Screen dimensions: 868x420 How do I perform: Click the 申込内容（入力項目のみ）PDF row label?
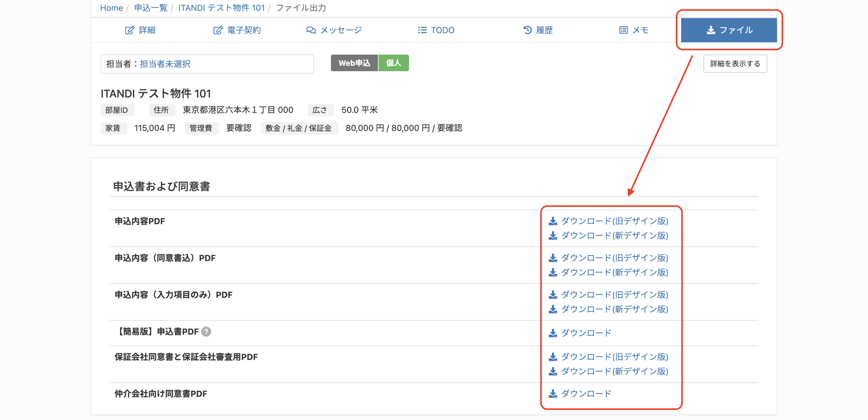click(x=174, y=294)
